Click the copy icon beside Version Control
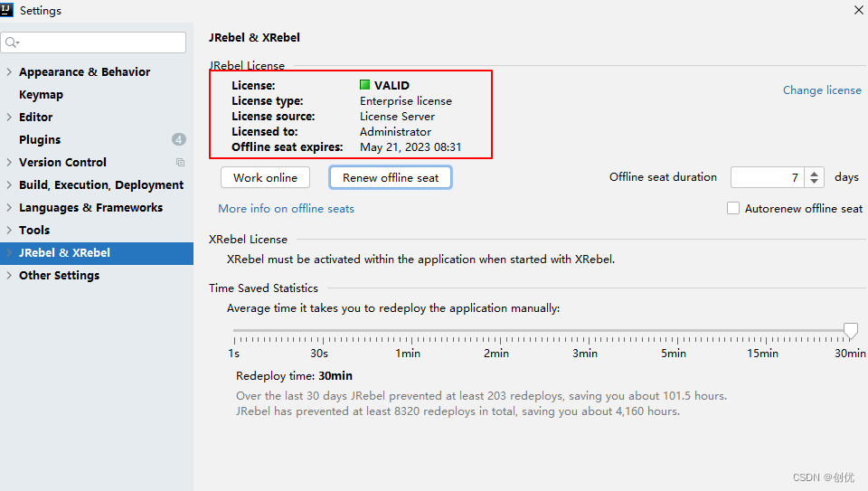This screenshot has width=868, height=491. point(180,162)
